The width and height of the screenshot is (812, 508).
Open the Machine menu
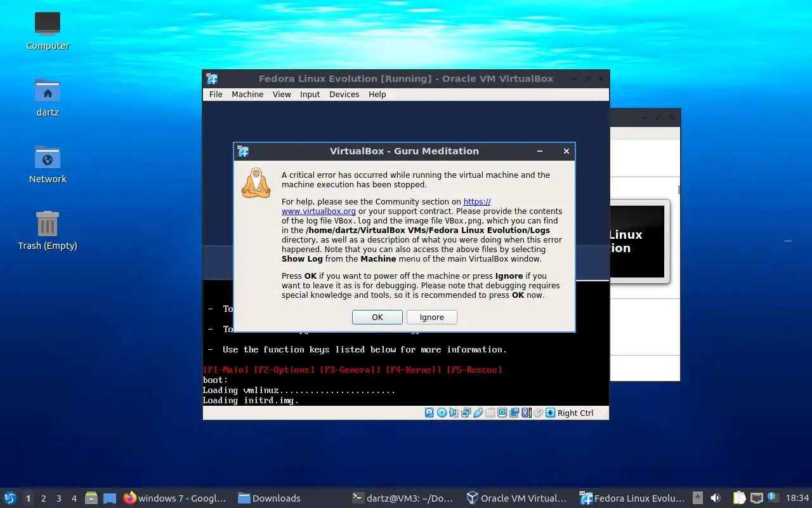tap(247, 94)
